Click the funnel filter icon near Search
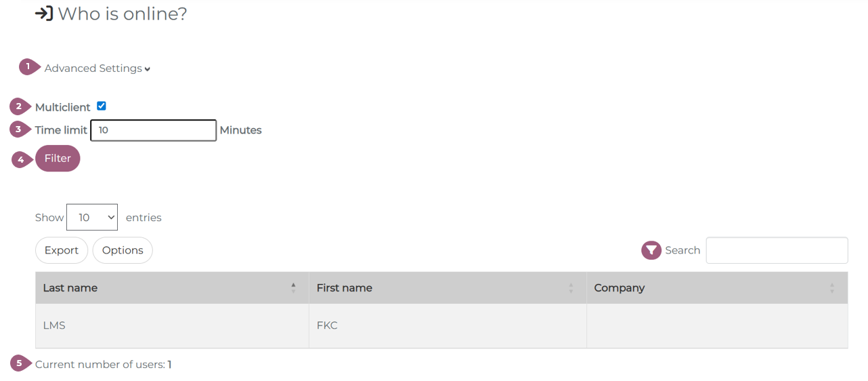 (x=651, y=250)
